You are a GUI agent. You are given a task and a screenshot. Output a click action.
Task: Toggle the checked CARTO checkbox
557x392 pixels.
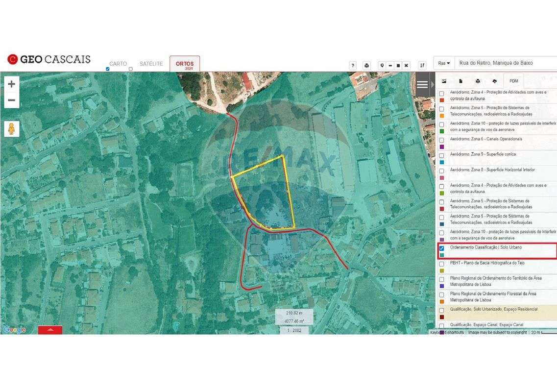[x=108, y=69]
